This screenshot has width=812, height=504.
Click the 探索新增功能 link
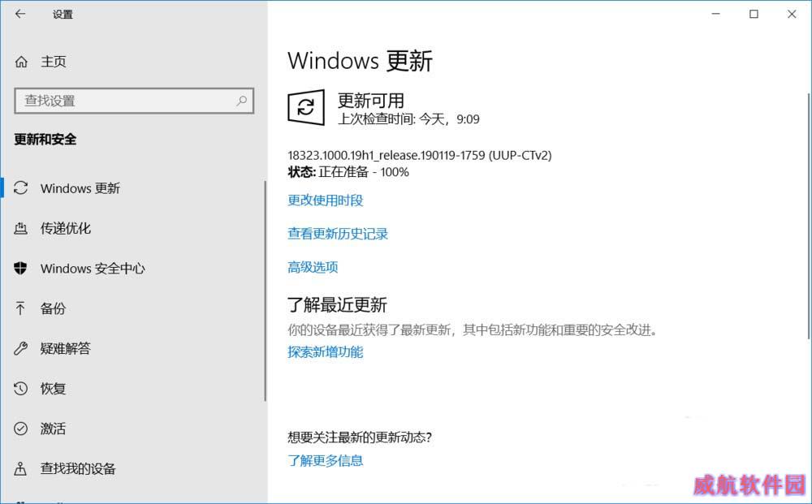(326, 352)
